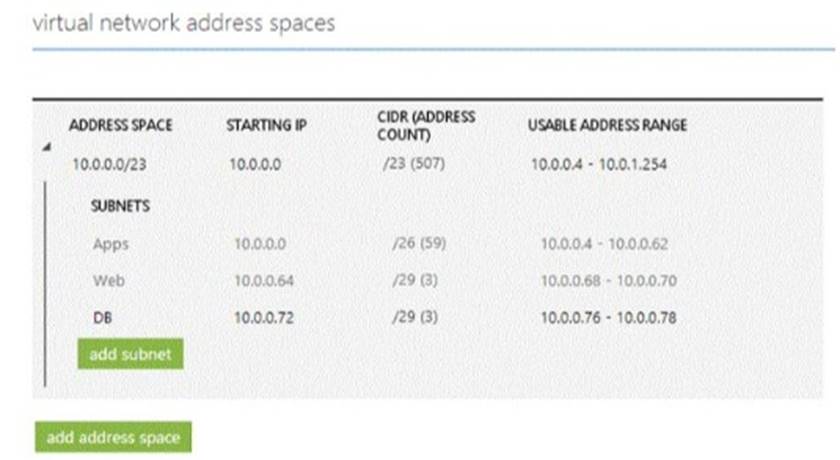Click the Web usable range 10.0.0.68 - 10.0.0.70

pyautogui.click(x=609, y=281)
